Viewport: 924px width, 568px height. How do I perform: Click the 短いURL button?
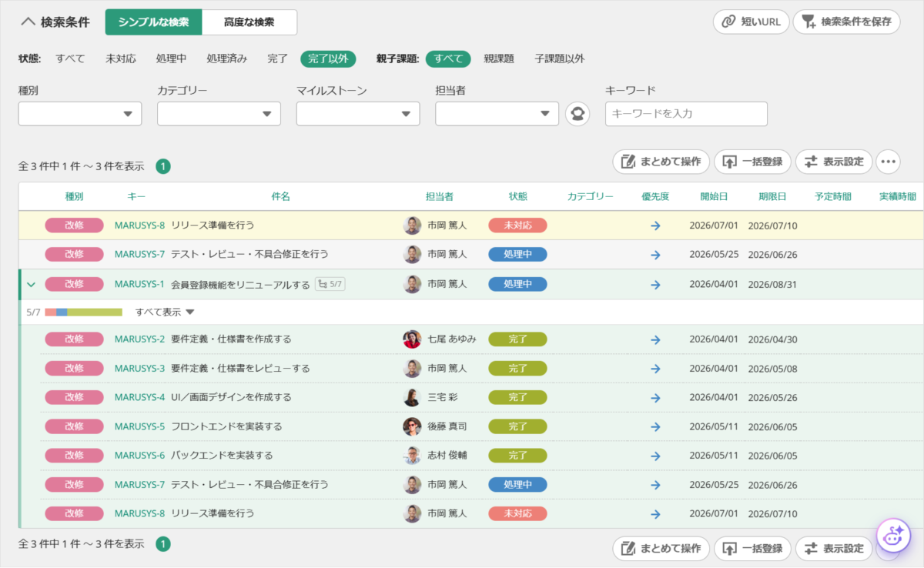point(751,22)
